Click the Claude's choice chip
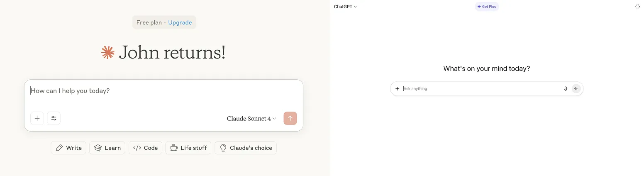Screen dimensions: 644x176 (246, 148)
